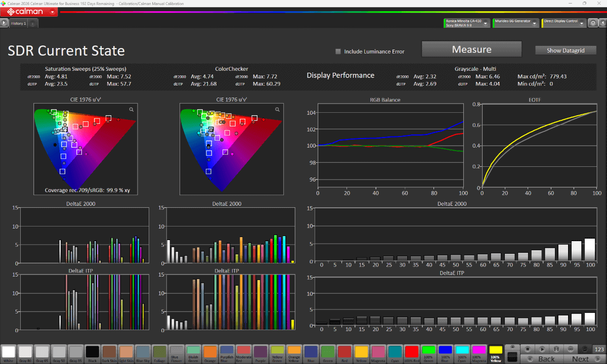Image resolution: width=607 pixels, height=364 pixels.
Task: Select the Bluish Green patch
Action: pyautogui.click(x=193, y=353)
